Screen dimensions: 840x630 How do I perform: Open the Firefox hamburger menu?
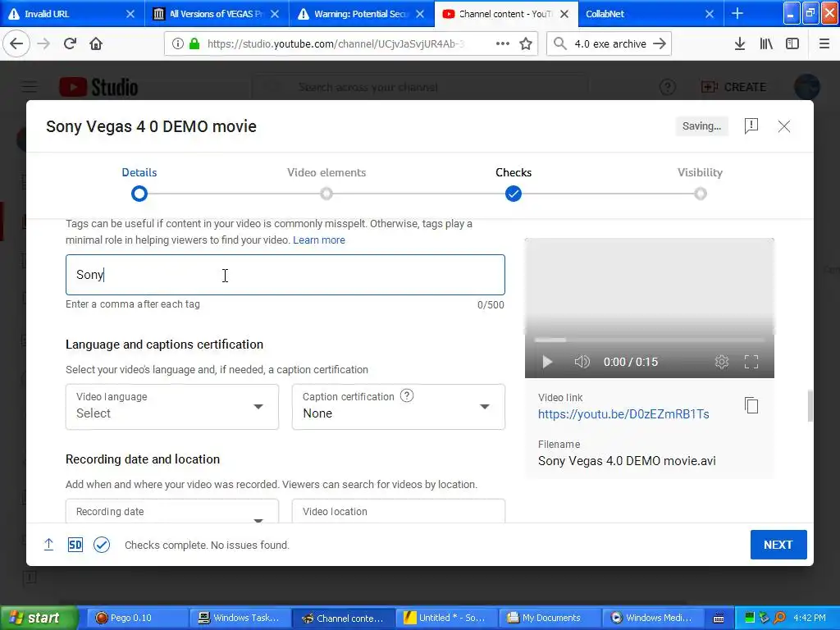(x=824, y=44)
